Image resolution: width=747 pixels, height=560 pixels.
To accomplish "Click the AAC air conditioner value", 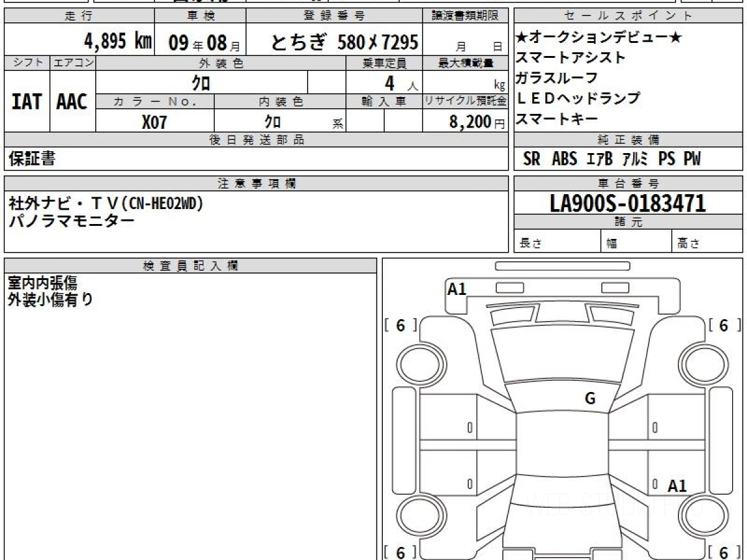I will point(72,102).
